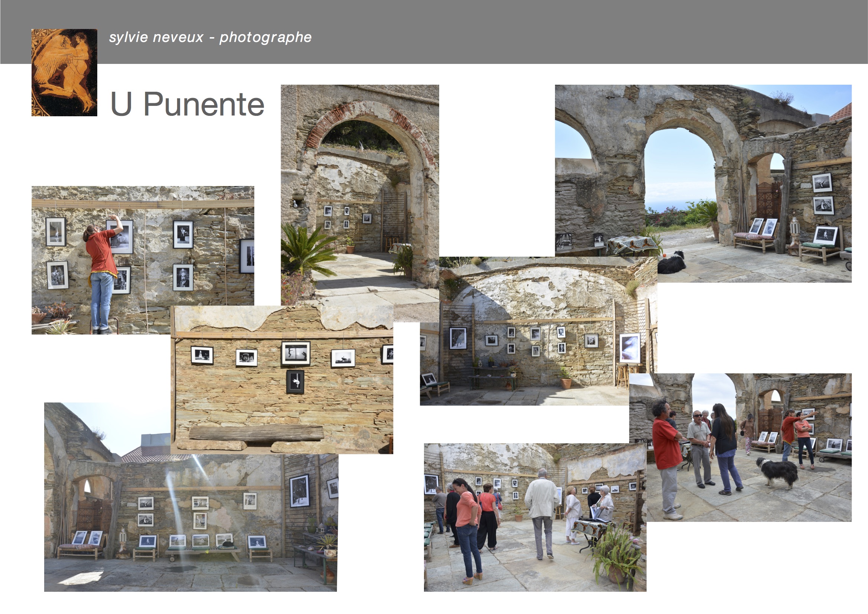Click the vertical black framed photo below center
Screen dimensions: 868x614
pyautogui.click(x=295, y=382)
